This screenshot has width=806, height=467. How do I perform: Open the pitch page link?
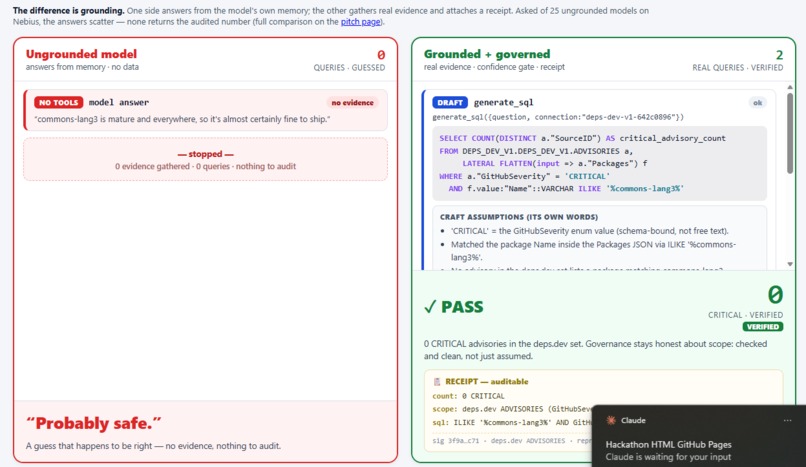click(x=360, y=22)
